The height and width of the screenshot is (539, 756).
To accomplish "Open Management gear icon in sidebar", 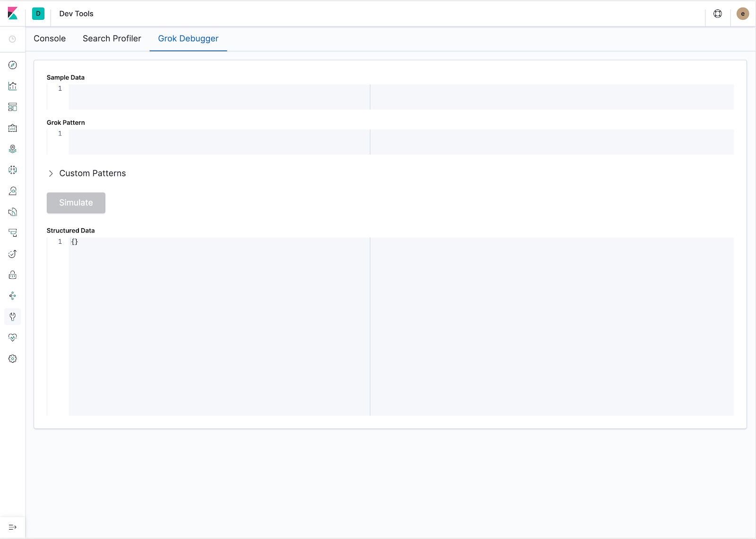I will coord(13,359).
